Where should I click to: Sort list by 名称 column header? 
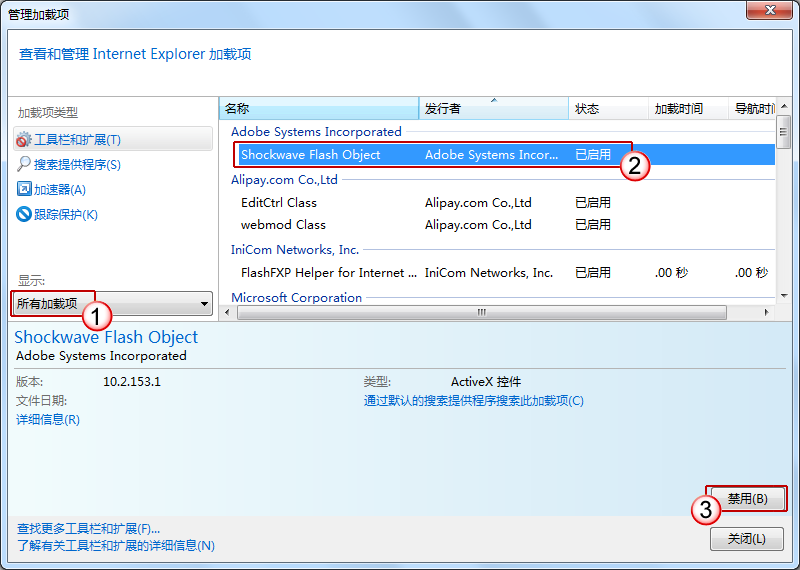coord(318,108)
